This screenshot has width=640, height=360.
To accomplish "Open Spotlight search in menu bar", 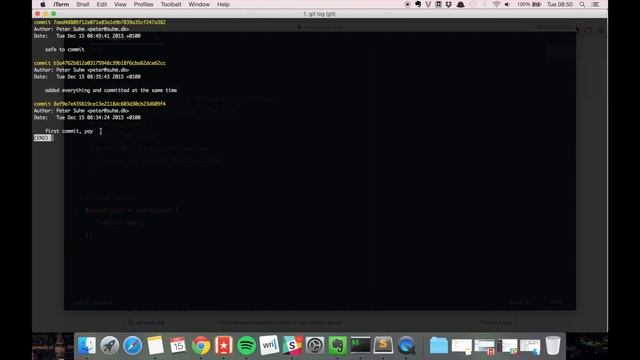I will 582,4.
